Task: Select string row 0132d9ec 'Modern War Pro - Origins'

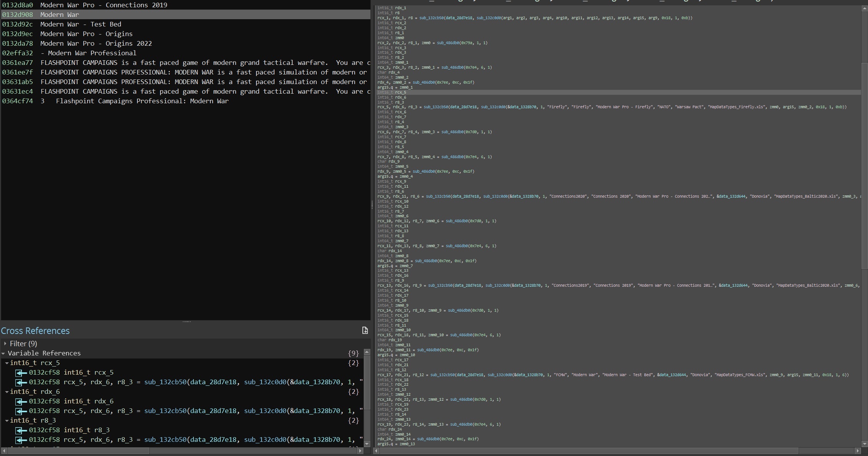Action: coord(185,34)
